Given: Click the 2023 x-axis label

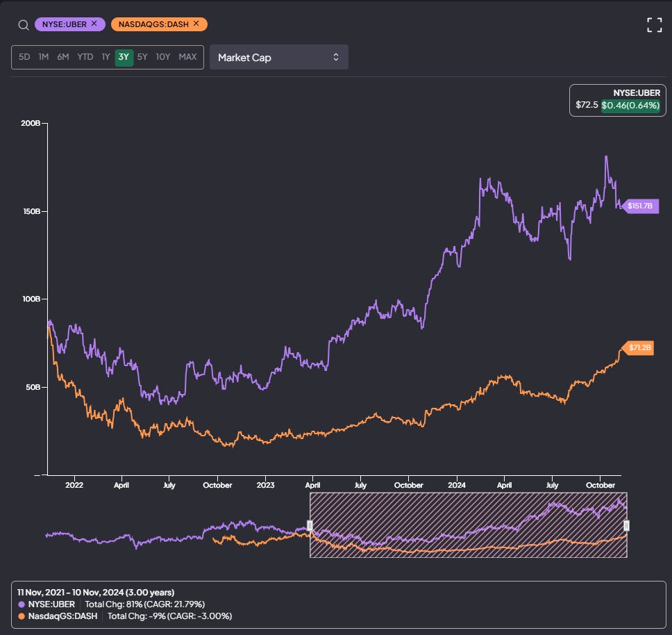Looking at the screenshot, I should (x=265, y=486).
